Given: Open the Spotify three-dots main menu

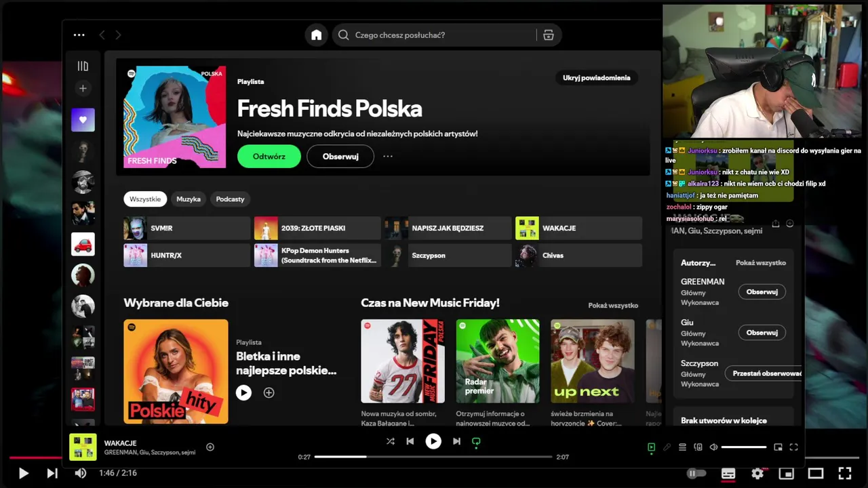Looking at the screenshot, I should click(x=79, y=35).
